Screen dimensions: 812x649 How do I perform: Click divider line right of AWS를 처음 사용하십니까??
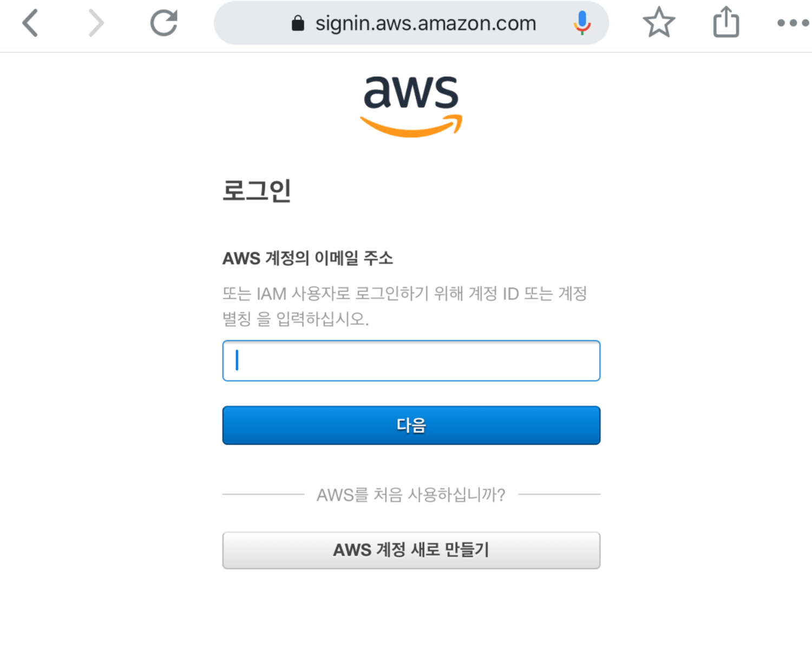point(559,494)
